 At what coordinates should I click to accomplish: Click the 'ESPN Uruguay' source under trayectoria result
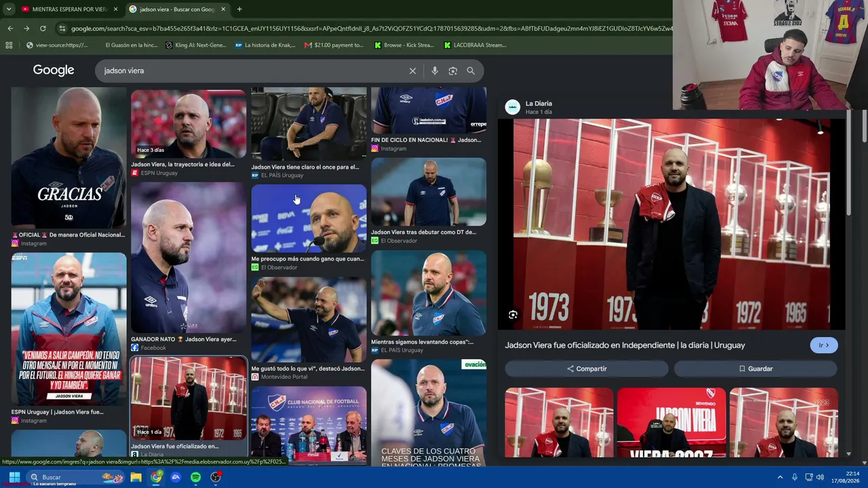click(x=159, y=173)
